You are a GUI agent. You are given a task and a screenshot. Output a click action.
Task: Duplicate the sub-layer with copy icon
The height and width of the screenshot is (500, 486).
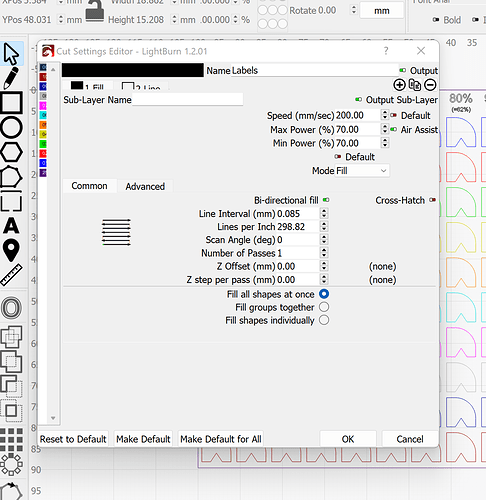coord(415,85)
